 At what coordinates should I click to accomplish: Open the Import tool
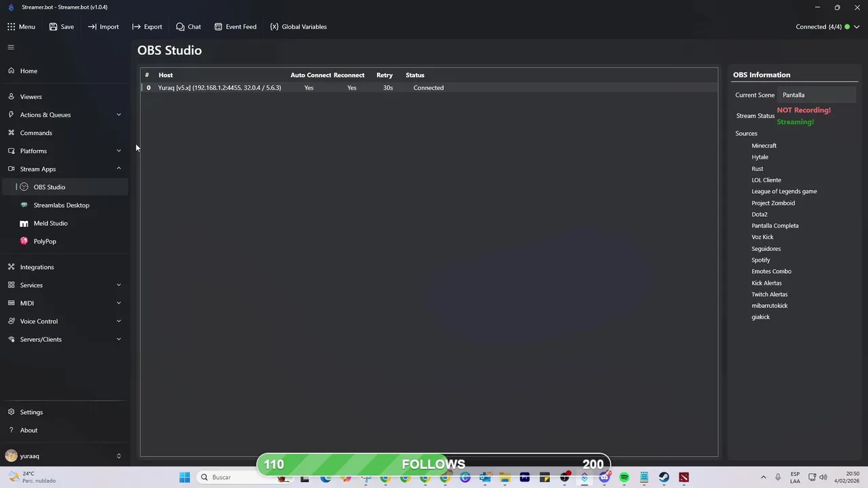tap(103, 26)
